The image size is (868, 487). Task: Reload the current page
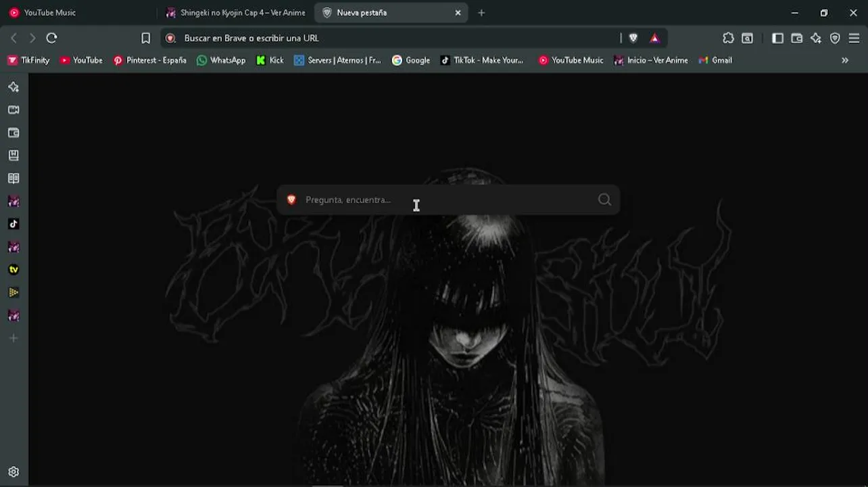coord(51,38)
